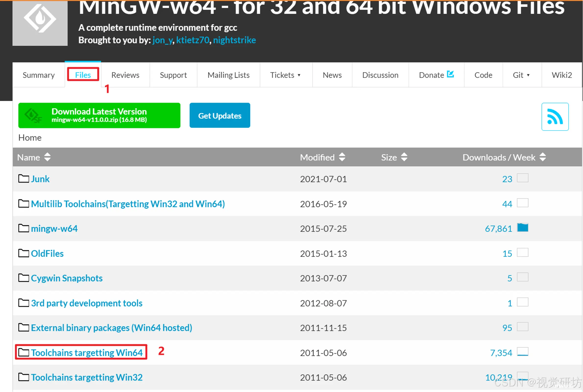Open Toolchains targetting Win64 folder
This screenshot has height=392, width=583.
click(87, 353)
